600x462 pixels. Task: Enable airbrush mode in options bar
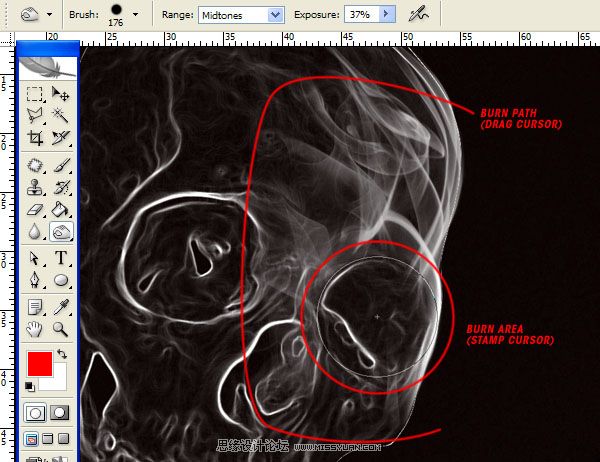click(418, 15)
